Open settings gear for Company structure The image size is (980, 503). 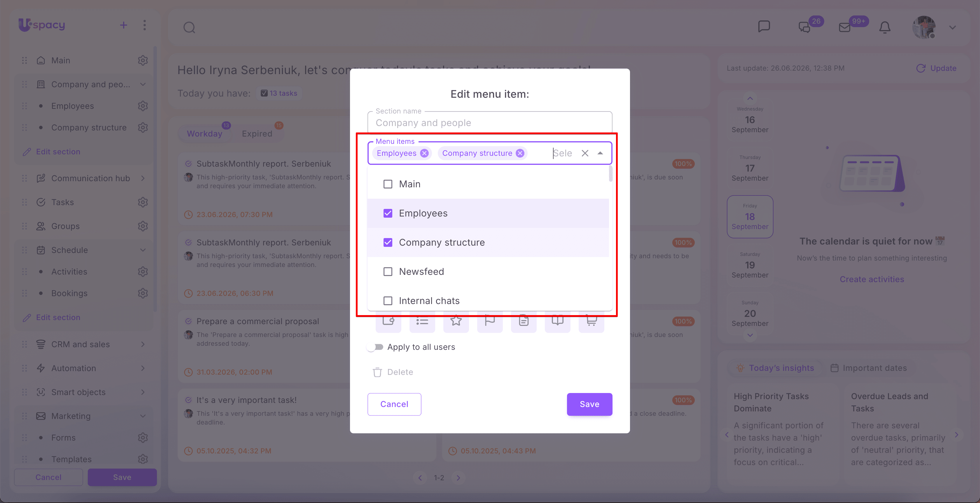click(143, 128)
